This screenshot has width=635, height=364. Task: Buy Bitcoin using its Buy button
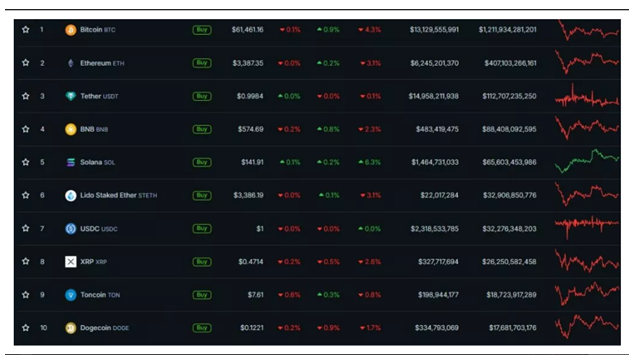(x=202, y=30)
